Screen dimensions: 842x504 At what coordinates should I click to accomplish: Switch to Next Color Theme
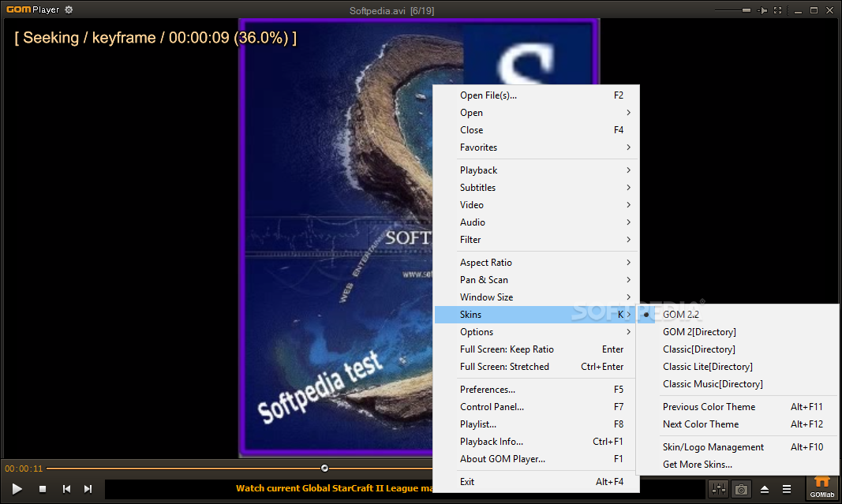738,424
